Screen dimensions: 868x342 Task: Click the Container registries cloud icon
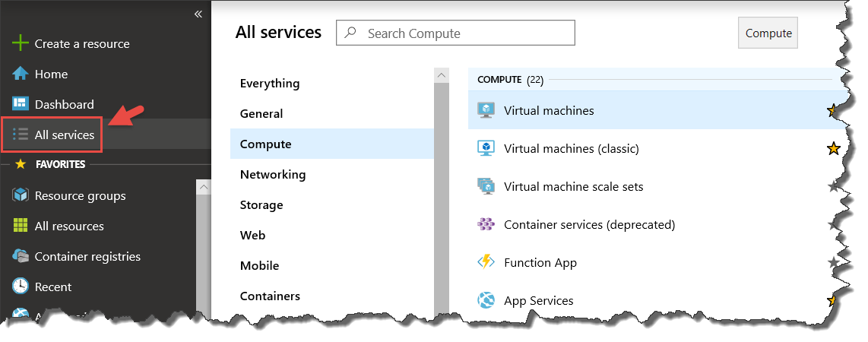pos(20,255)
